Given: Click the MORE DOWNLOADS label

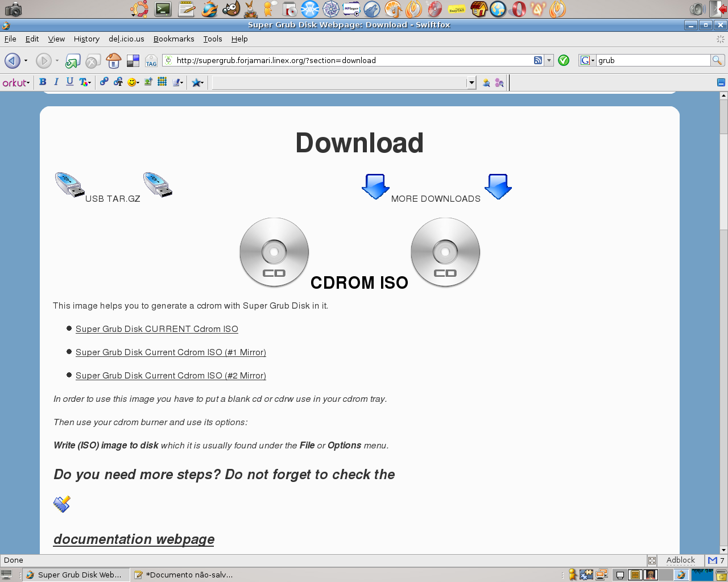Looking at the screenshot, I should [436, 199].
